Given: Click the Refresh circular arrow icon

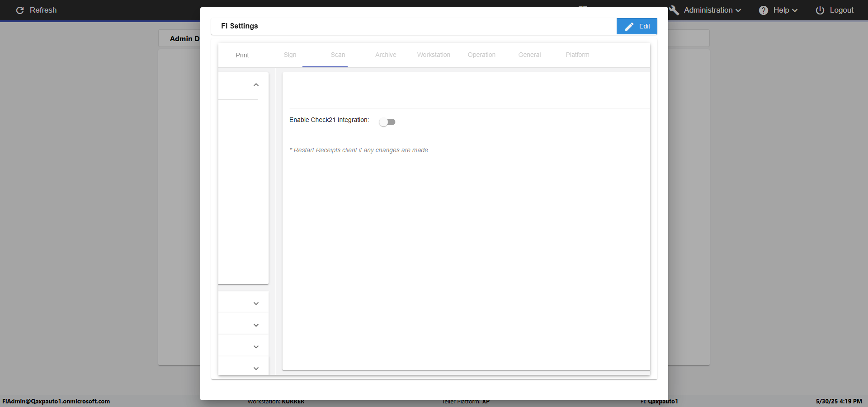Looking at the screenshot, I should (x=20, y=10).
